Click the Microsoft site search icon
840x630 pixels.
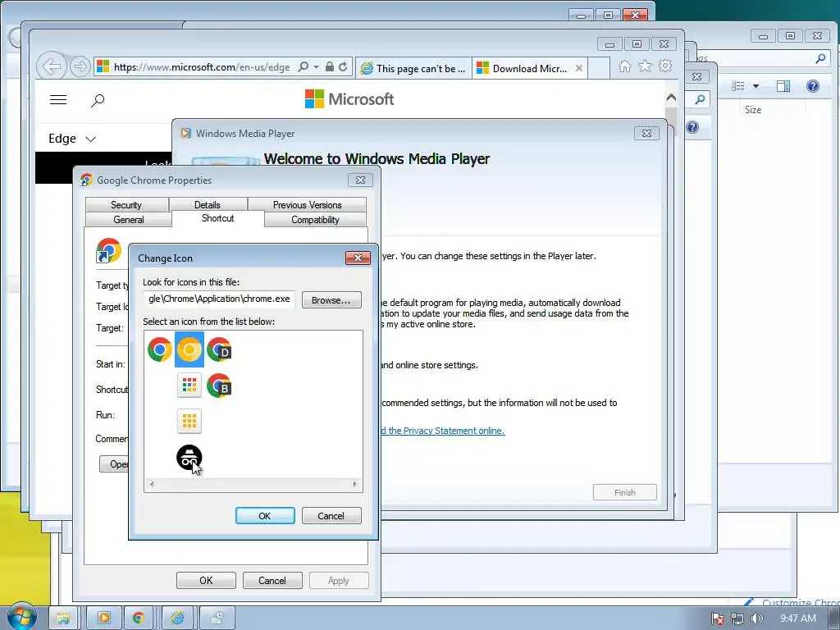click(x=98, y=100)
